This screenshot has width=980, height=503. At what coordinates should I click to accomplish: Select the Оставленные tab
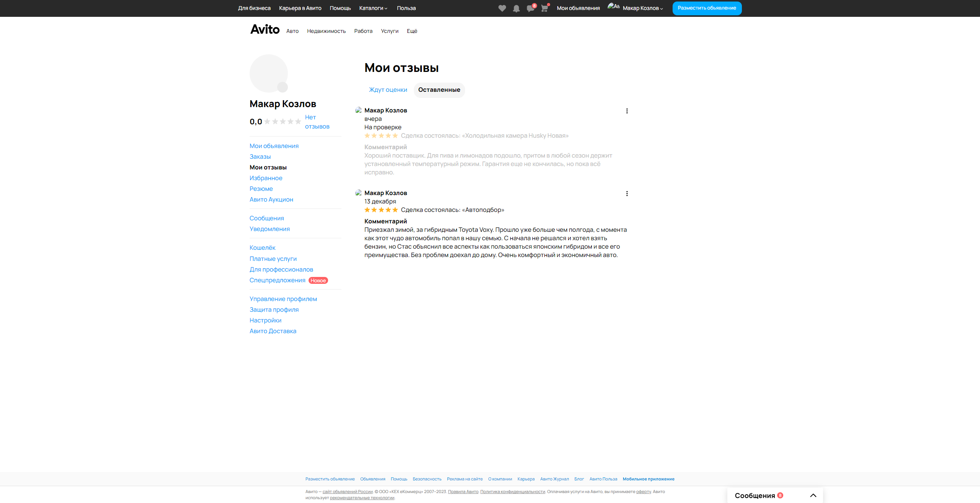(439, 90)
